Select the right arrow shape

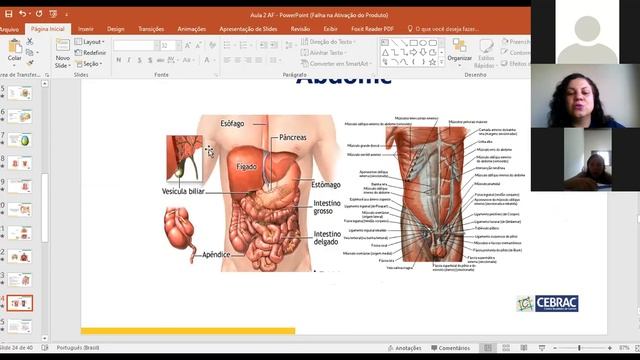point(414,52)
